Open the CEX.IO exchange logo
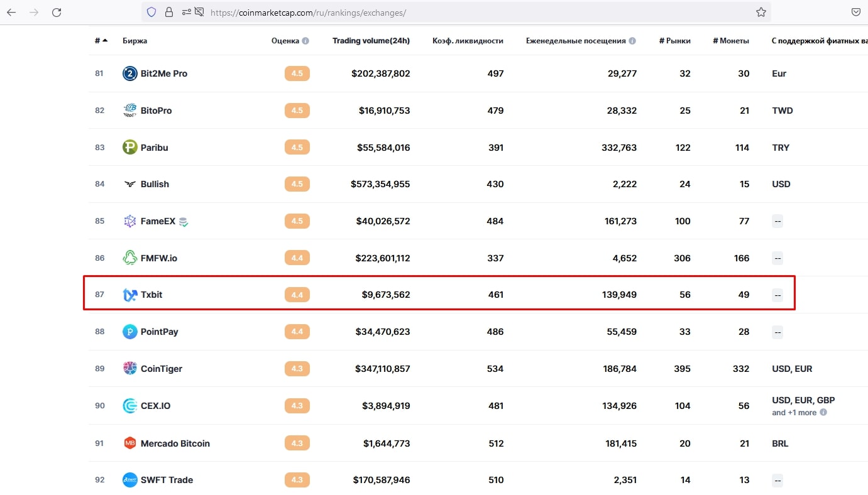The image size is (868, 495). point(129,406)
